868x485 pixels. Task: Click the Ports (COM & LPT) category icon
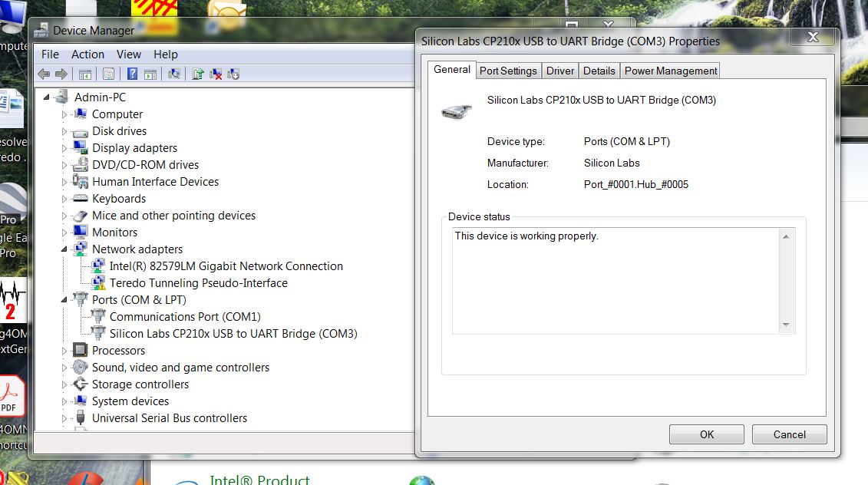click(81, 299)
